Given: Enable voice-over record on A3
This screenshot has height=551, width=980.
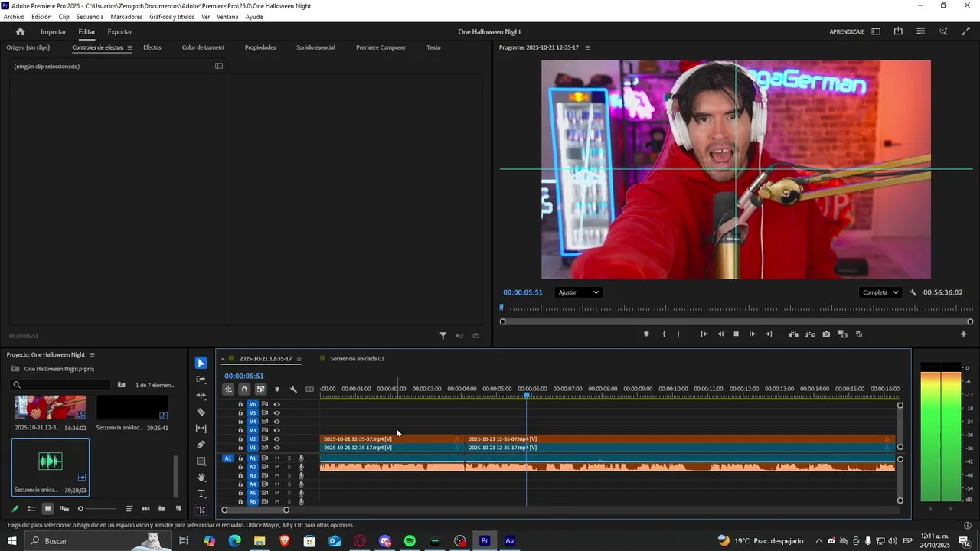Looking at the screenshot, I should click(301, 476).
